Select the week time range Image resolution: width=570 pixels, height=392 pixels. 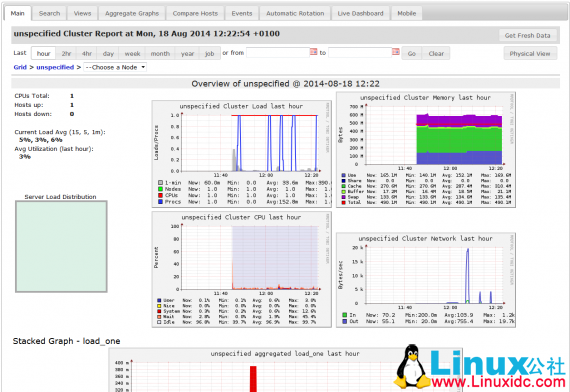[x=132, y=53]
